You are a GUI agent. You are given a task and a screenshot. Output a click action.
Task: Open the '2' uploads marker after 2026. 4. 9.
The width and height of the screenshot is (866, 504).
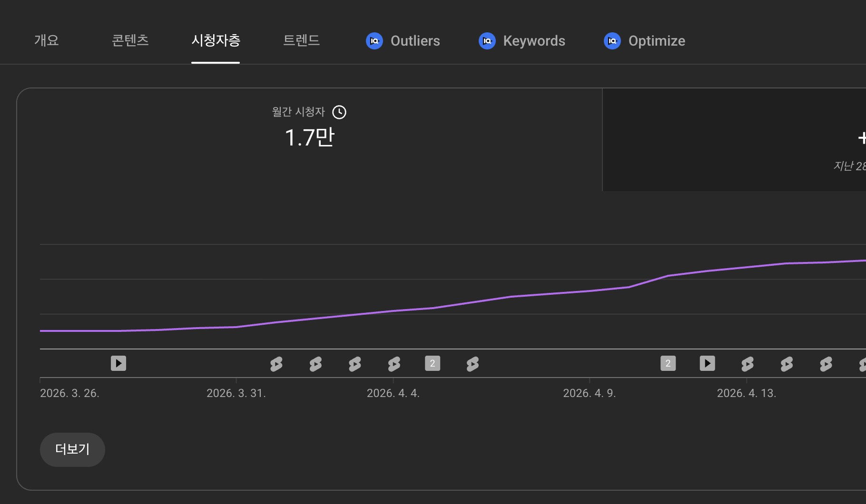coord(668,363)
